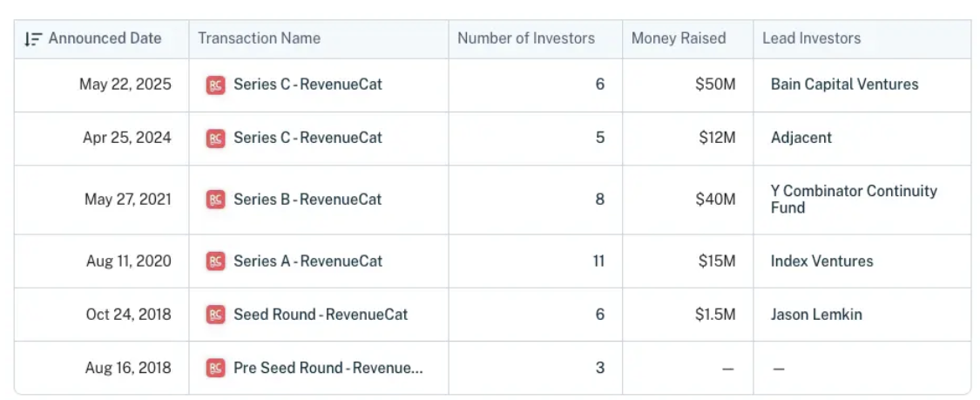Open the Adjacent lead investor link
This screenshot has width=980, height=400.
(801, 138)
